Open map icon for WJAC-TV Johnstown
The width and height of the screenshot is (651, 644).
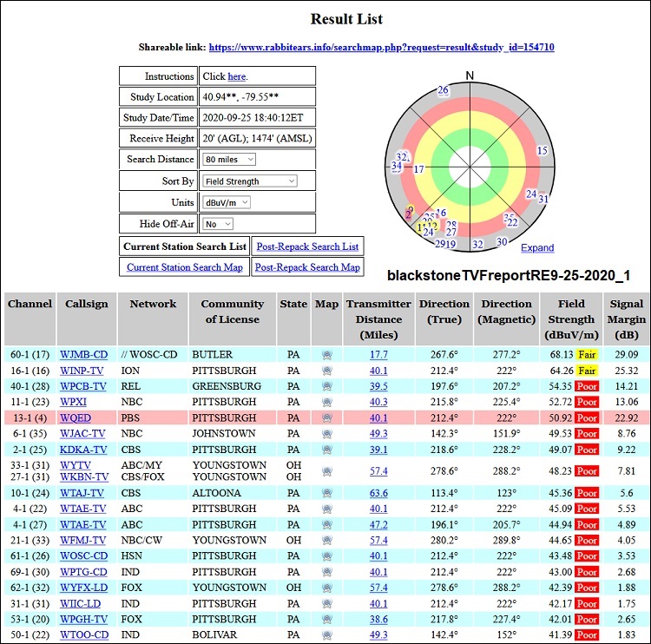[326, 433]
